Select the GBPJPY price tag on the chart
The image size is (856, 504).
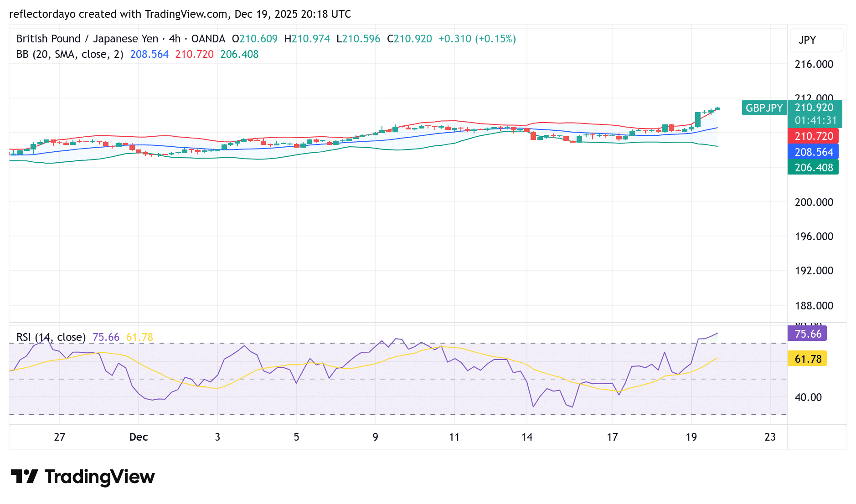[763, 108]
